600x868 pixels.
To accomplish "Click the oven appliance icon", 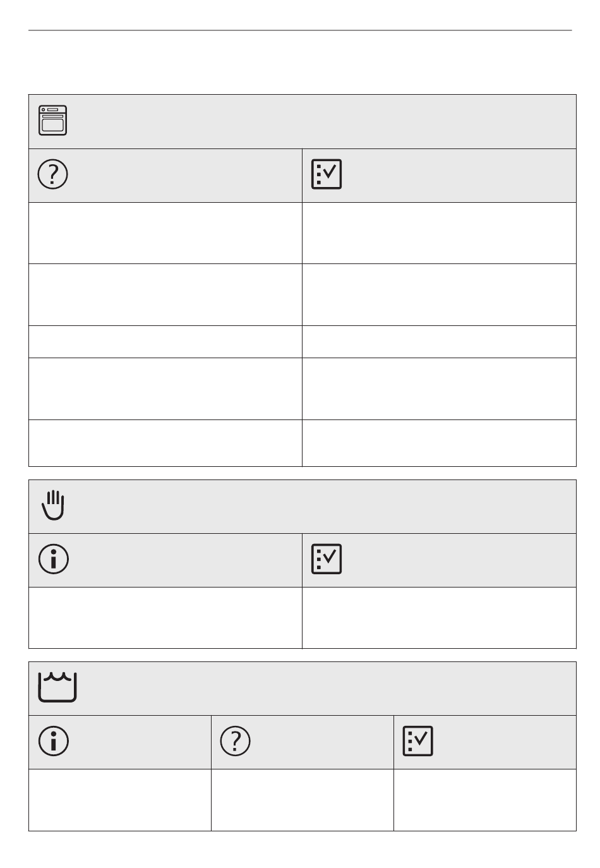I will [53, 121].
